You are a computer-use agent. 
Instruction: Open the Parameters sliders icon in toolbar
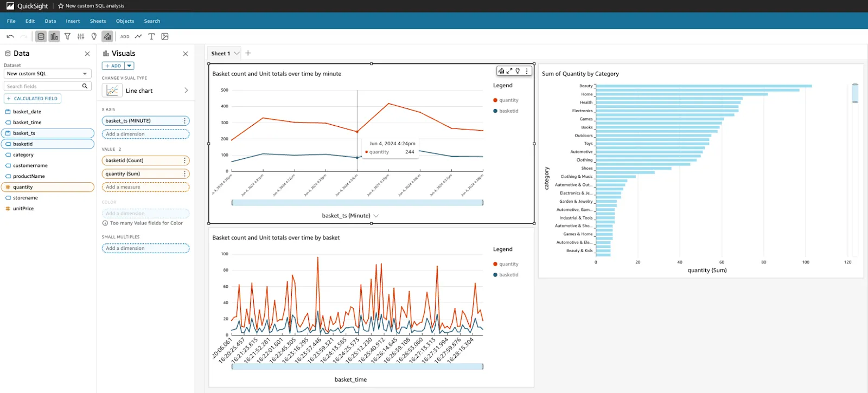click(81, 36)
